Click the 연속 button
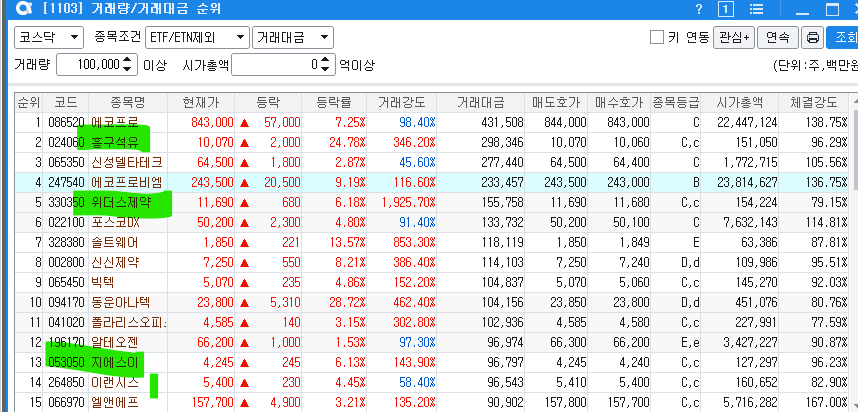 pos(778,37)
